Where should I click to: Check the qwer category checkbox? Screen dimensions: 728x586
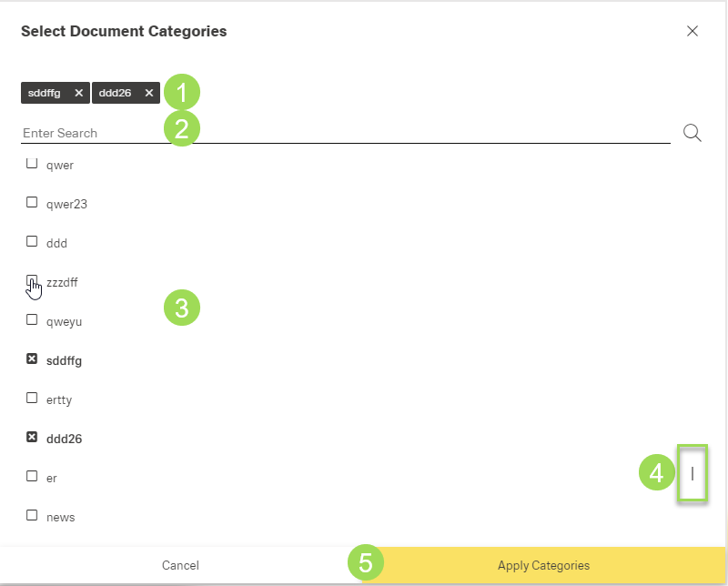pyautogui.click(x=32, y=165)
